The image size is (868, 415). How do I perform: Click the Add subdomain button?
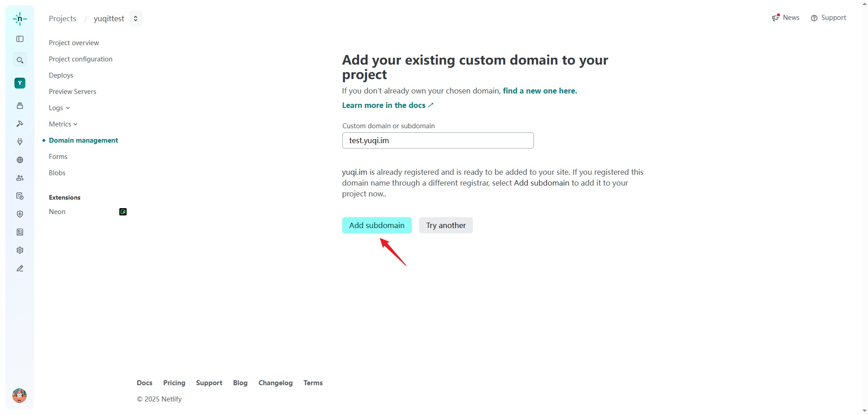point(377,225)
